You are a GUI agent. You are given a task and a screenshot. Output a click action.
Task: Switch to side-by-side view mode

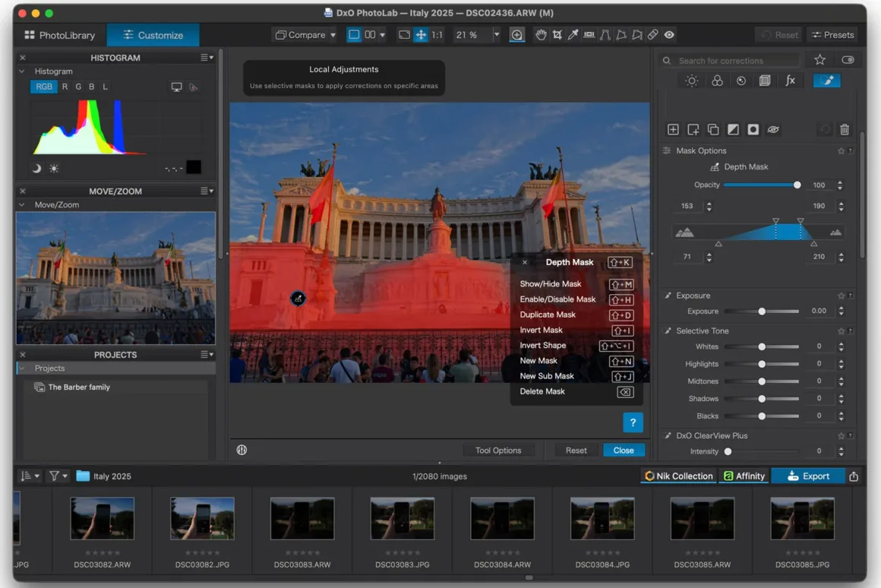click(x=370, y=35)
